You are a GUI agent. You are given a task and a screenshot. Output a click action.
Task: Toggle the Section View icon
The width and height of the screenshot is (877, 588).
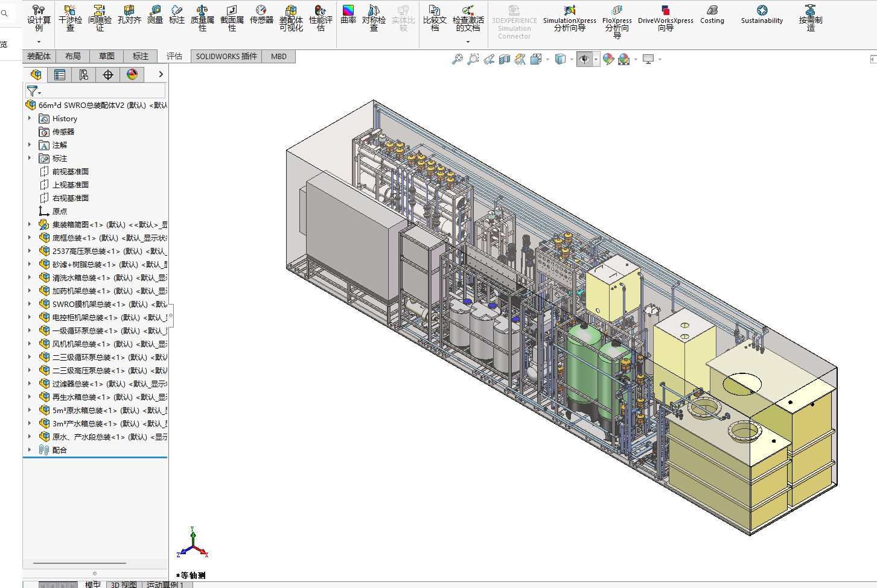coord(505,59)
